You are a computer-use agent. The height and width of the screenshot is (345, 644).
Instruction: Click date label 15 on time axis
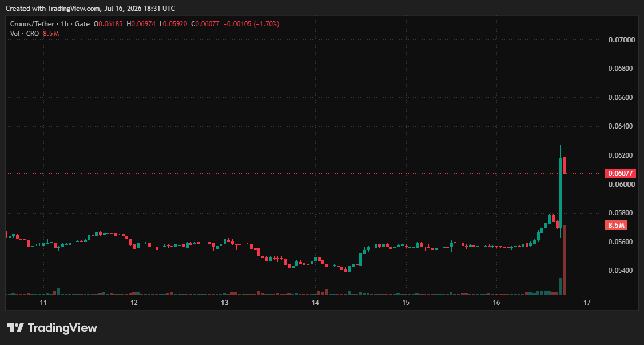tap(406, 303)
